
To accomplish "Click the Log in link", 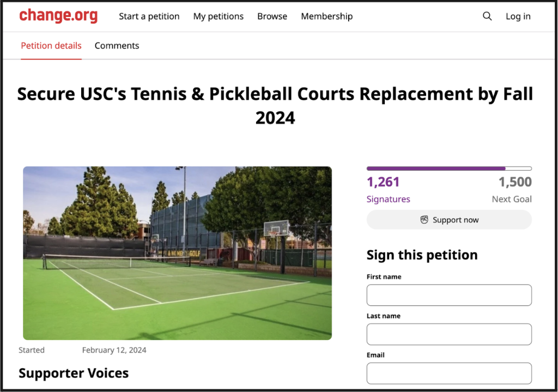I will [518, 16].
